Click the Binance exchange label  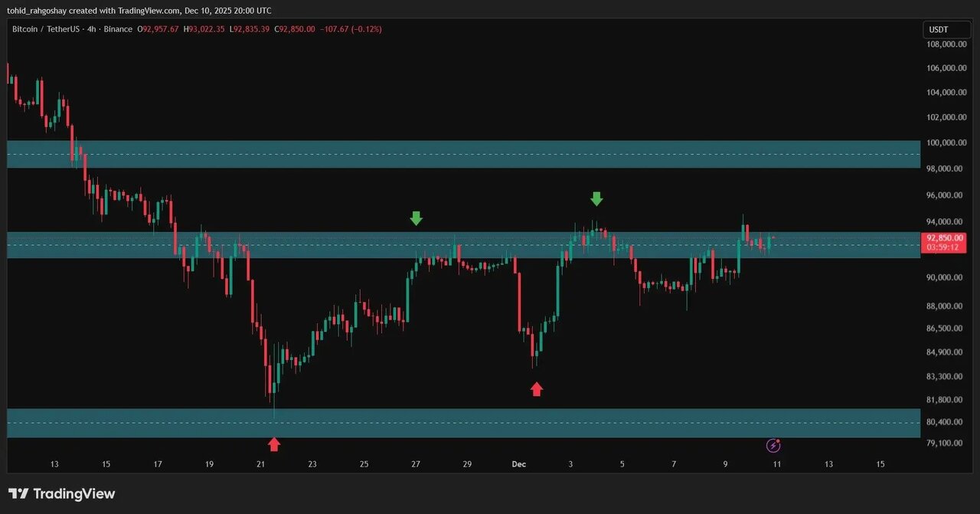[x=117, y=29]
